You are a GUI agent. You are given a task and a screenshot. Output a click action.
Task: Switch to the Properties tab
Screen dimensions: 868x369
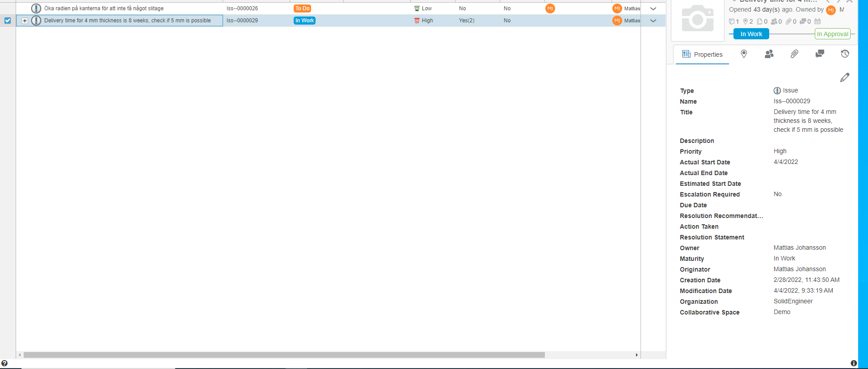(x=702, y=55)
